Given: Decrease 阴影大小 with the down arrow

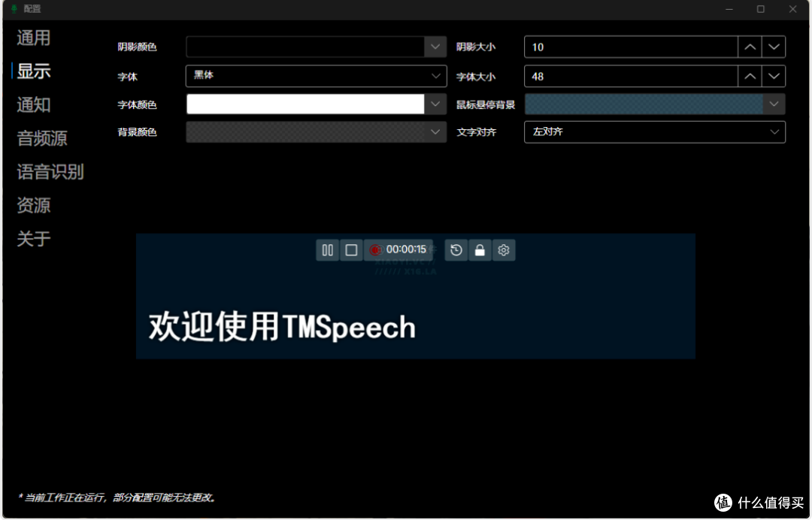Looking at the screenshot, I should point(774,47).
